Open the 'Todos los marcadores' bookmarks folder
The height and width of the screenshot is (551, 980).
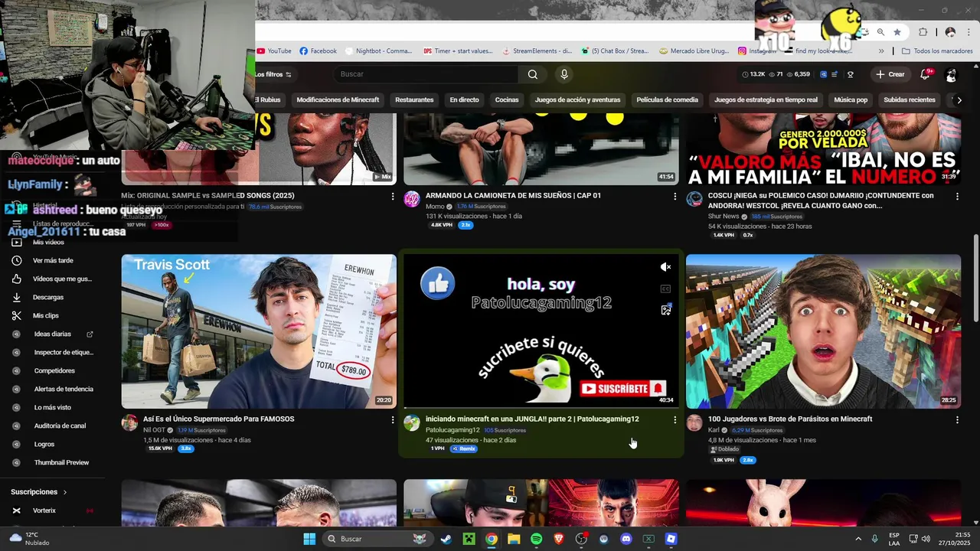937,51
